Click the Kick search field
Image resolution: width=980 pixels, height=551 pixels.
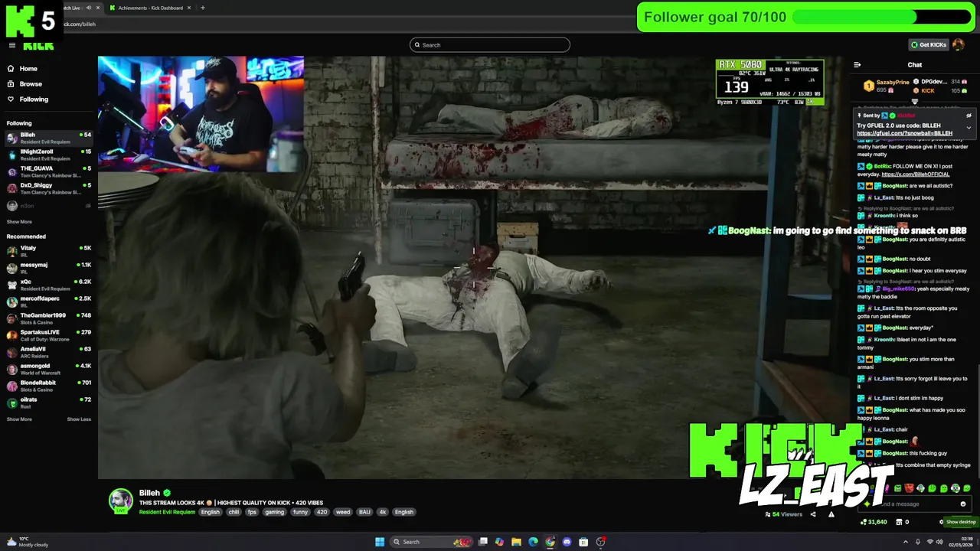(490, 45)
